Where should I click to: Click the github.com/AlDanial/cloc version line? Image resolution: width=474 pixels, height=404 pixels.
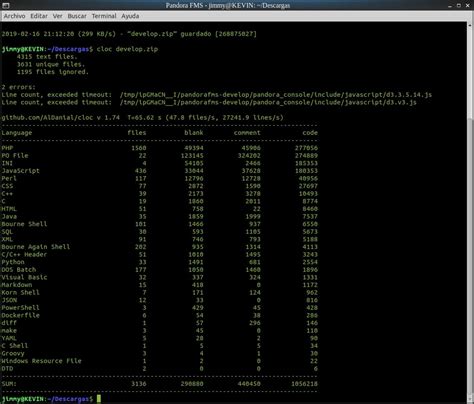coord(142,118)
